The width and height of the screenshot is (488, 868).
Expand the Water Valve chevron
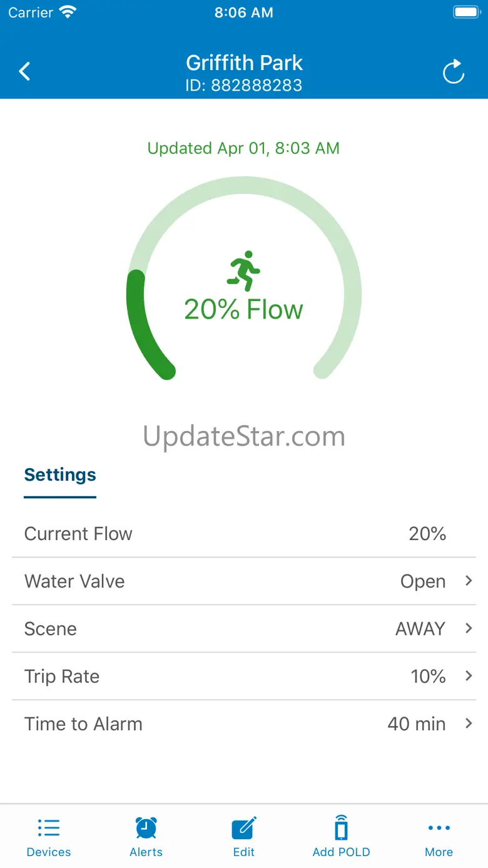click(469, 581)
